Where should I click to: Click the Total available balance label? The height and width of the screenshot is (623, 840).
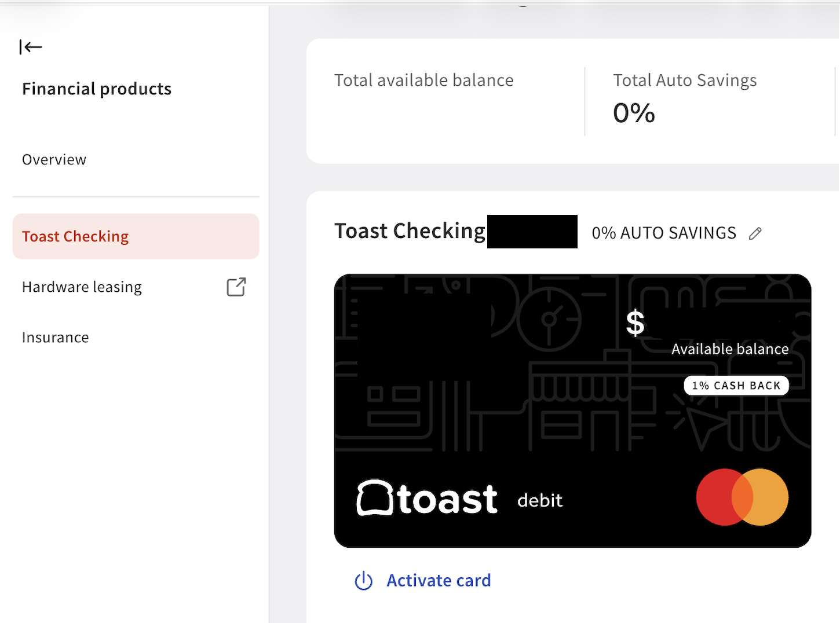[x=423, y=80]
